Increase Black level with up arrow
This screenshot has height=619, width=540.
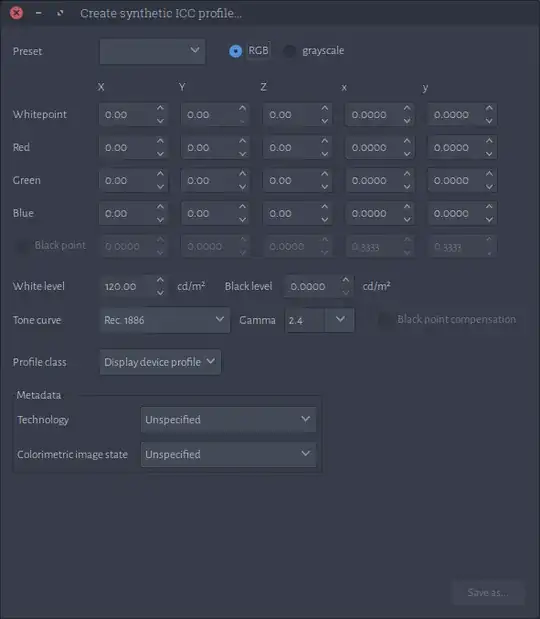(x=346, y=280)
